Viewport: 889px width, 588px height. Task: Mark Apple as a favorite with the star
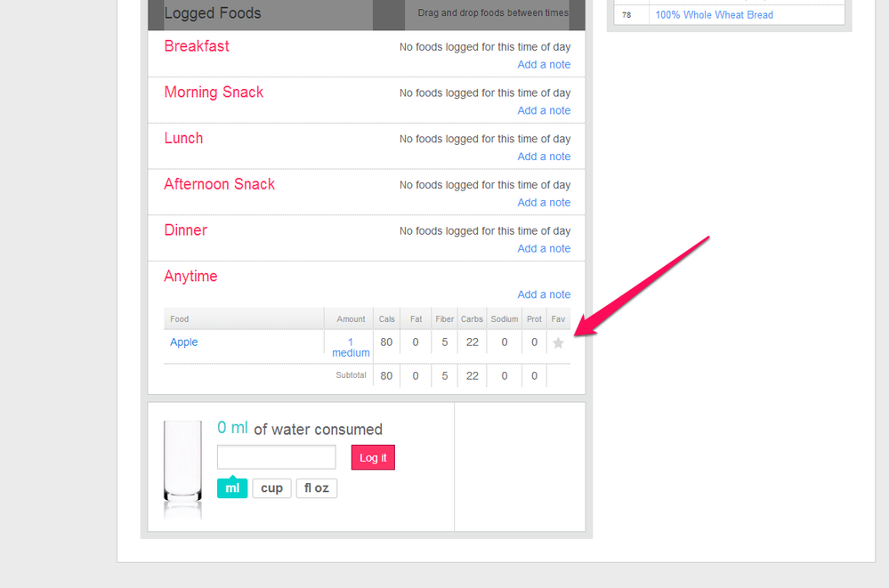[558, 343]
